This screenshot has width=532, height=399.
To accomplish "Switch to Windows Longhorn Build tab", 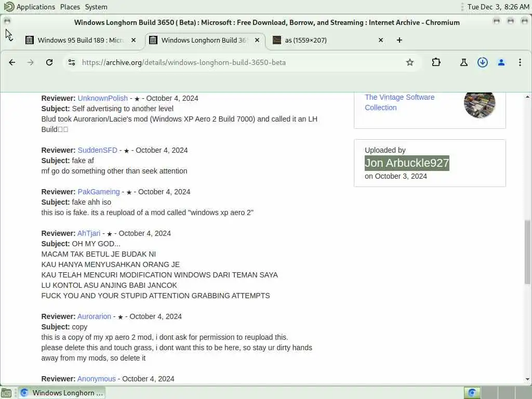I will [205, 40].
